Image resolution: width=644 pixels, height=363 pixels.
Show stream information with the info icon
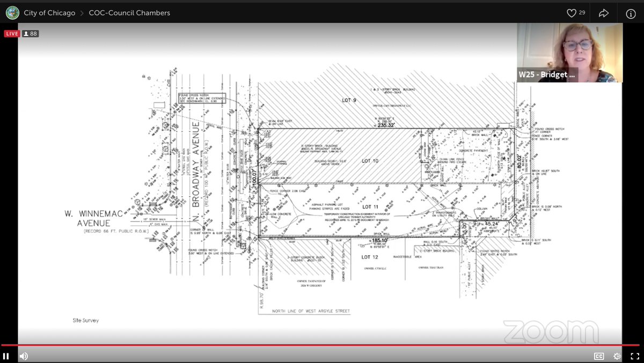[631, 13]
